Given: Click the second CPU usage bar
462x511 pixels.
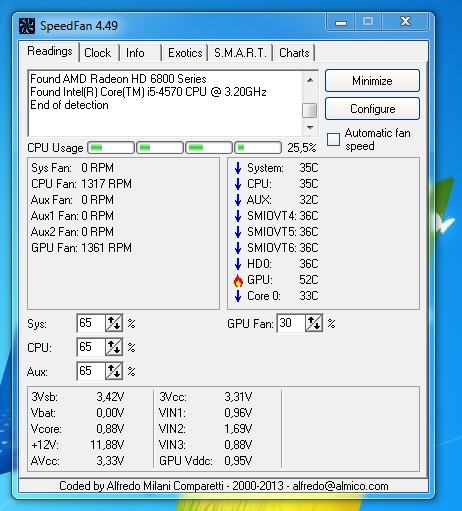Looking at the screenshot, I should click(x=160, y=148).
